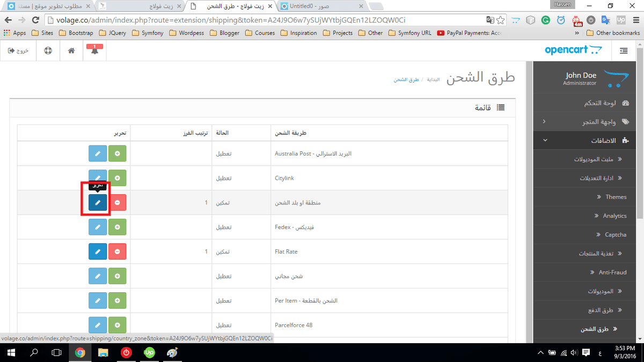Open Analytics in the sidebar

point(584,216)
